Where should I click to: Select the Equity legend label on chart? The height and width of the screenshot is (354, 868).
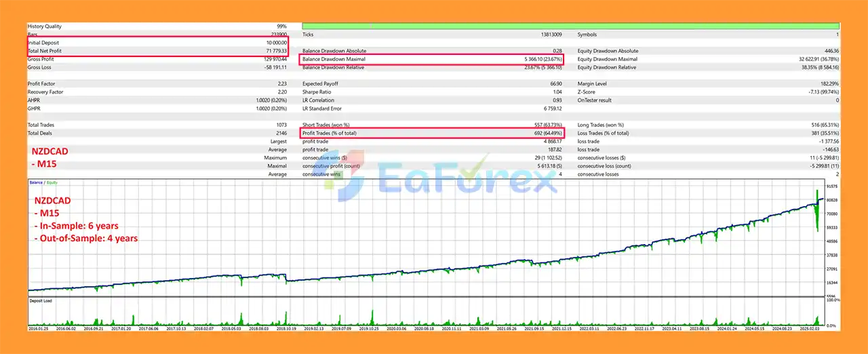point(52,183)
